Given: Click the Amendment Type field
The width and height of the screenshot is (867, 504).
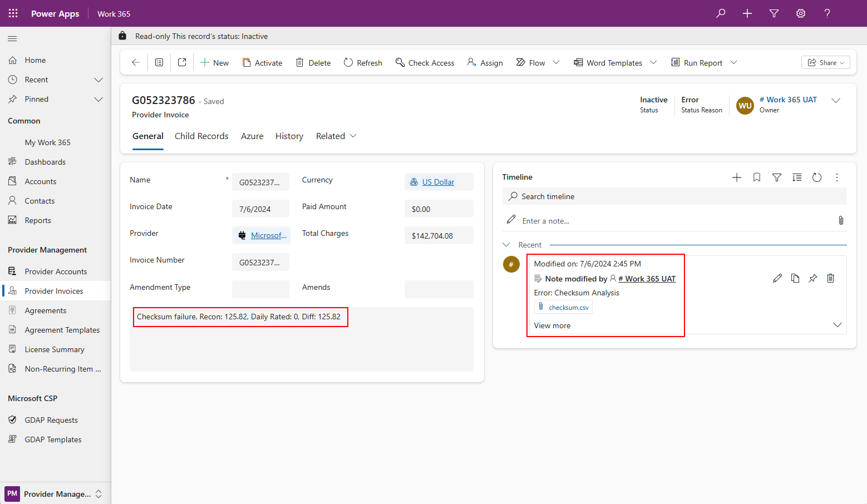Looking at the screenshot, I should 260,289.
